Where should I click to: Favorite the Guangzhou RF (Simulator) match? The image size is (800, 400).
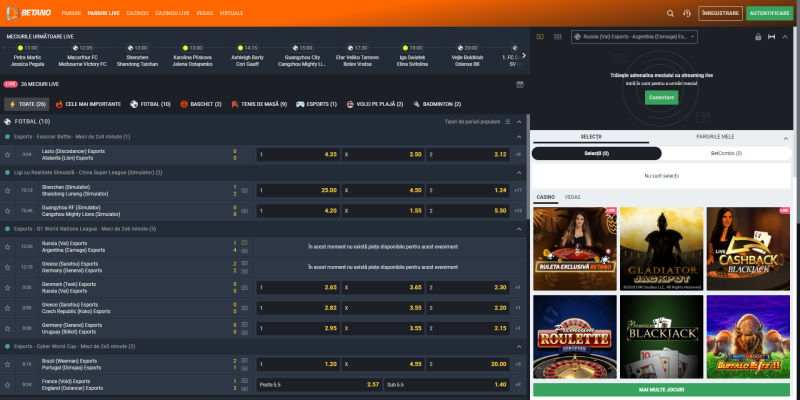pyautogui.click(x=8, y=211)
